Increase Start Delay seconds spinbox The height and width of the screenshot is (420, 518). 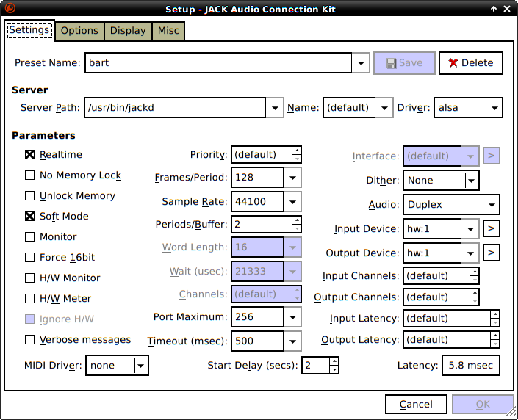pyautogui.click(x=334, y=361)
